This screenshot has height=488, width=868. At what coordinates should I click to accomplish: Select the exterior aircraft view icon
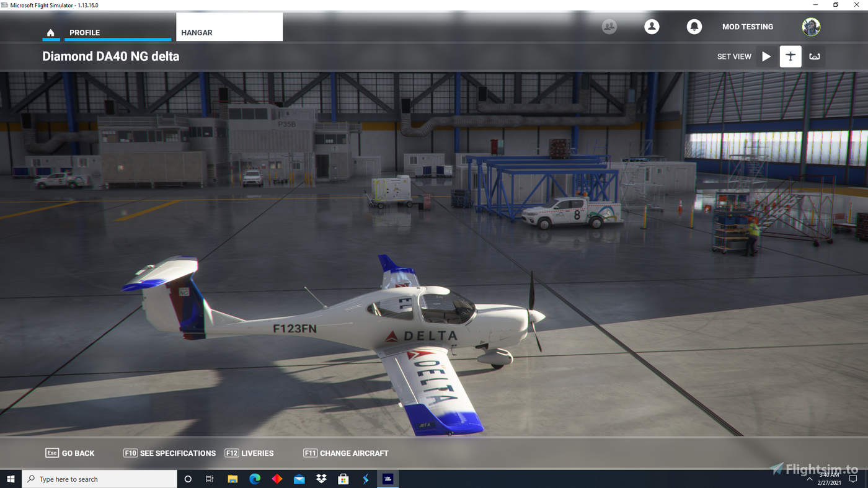[790, 56]
